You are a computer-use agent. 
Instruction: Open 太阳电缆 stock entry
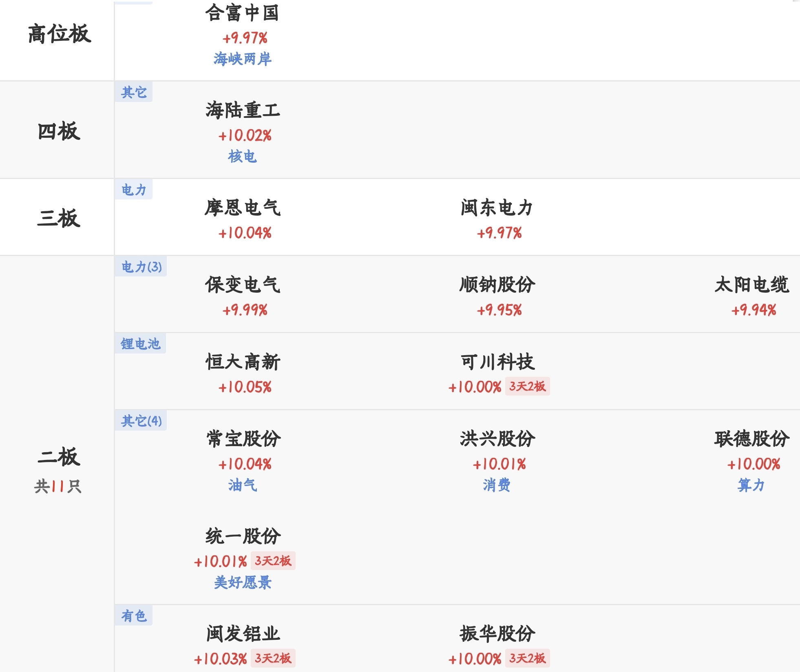(x=751, y=285)
